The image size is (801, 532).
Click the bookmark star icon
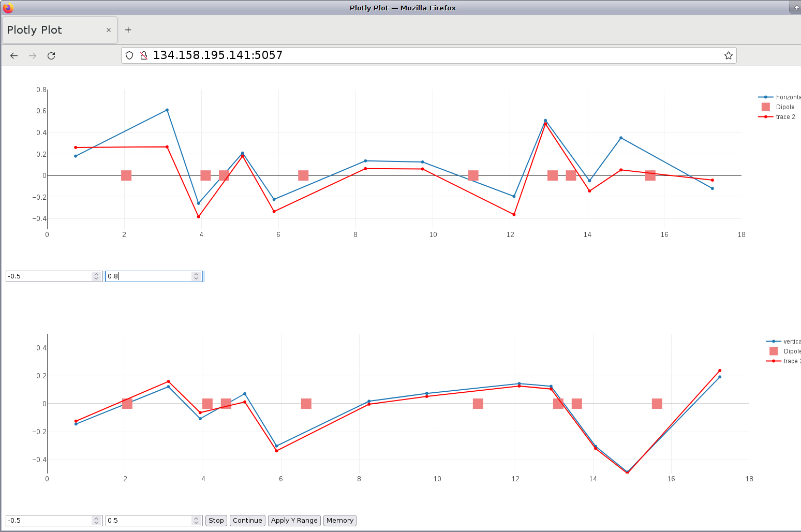pos(728,55)
